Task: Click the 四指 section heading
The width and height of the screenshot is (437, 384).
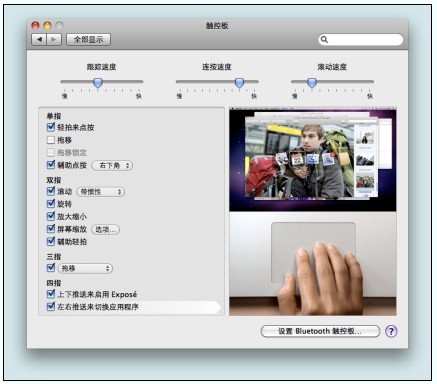Action: coord(54,283)
